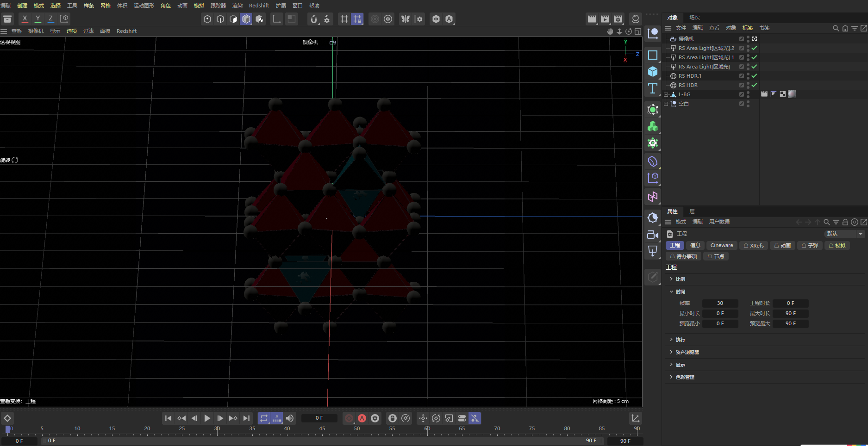This screenshot has width=868, height=446.
Task: Click the viewport maximize toggle icon
Action: [638, 31]
